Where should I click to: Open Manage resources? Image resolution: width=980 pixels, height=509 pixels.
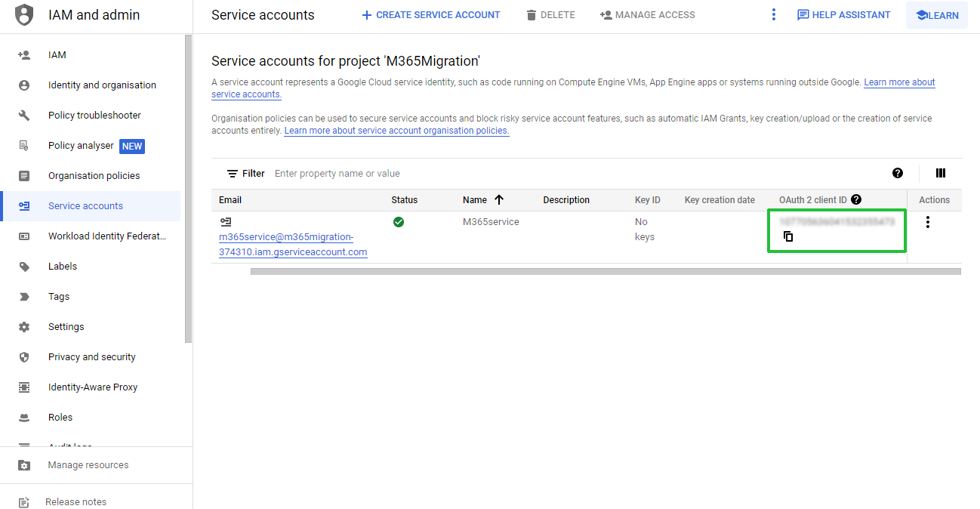88,465
